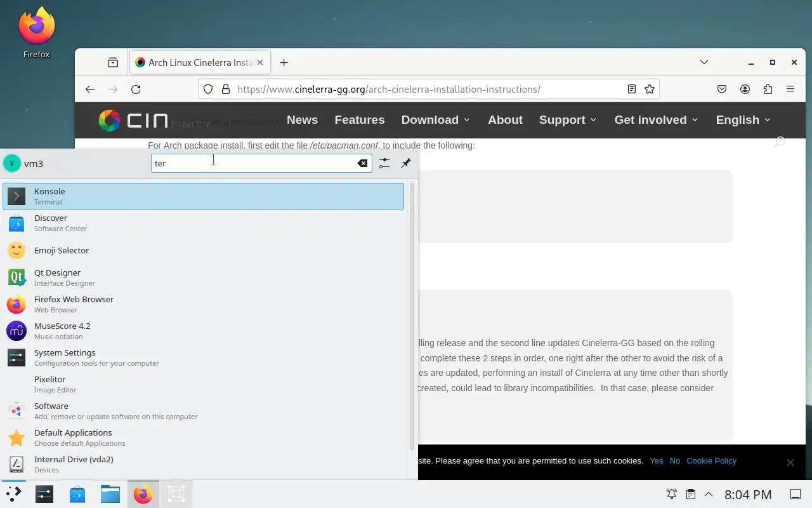Expand the Support menu
The width and height of the screenshot is (812, 508).
(x=568, y=120)
